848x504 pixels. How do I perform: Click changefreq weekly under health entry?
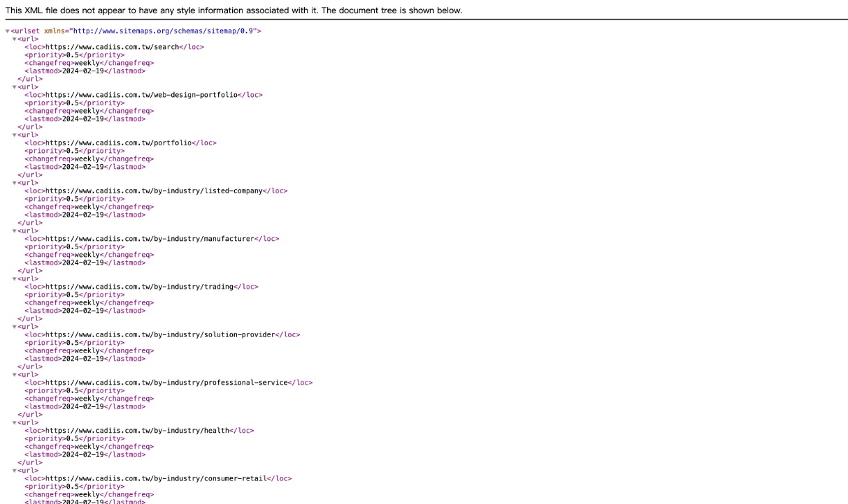[87, 447]
